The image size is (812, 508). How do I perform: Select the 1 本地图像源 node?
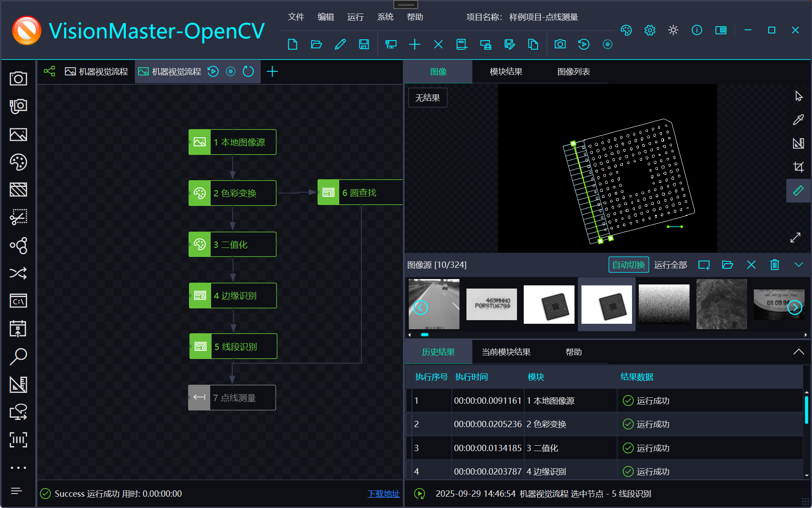click(x=232, y=142)
